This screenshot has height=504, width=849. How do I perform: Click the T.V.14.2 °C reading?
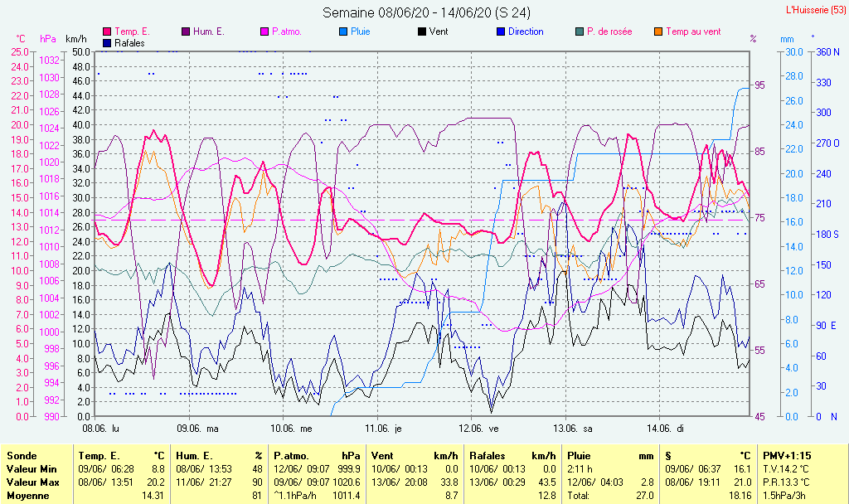[786, 469]
